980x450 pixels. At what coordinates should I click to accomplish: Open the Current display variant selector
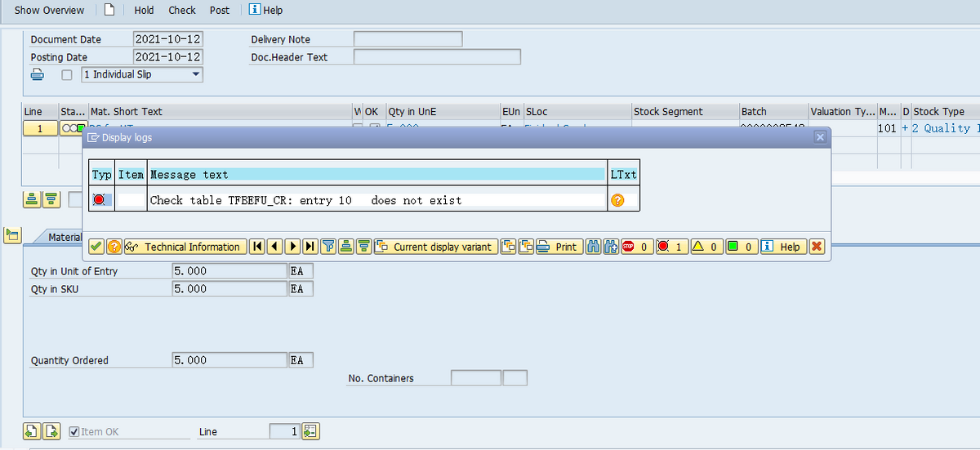tap(435, 247)
